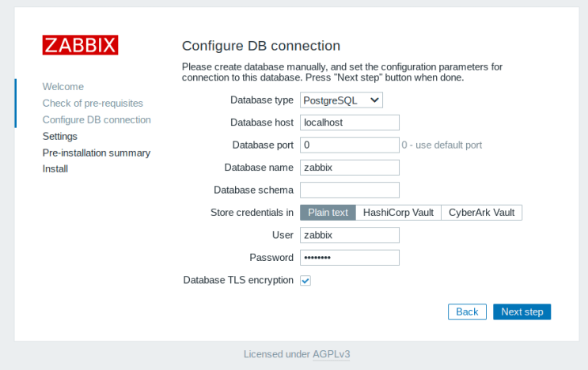The image size is (588, 370).
Task: Click the ZABBIX logo
Action: [80, 45]
